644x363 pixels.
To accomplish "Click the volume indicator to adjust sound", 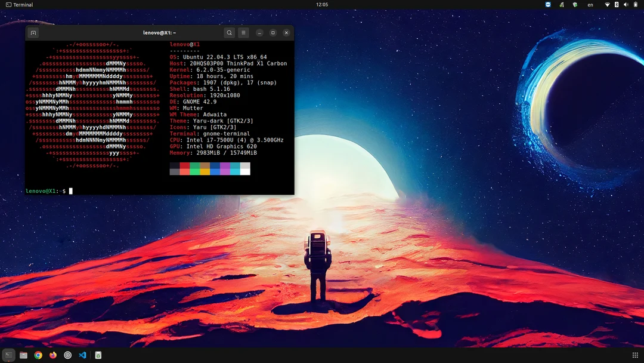I will click(626, 4).
